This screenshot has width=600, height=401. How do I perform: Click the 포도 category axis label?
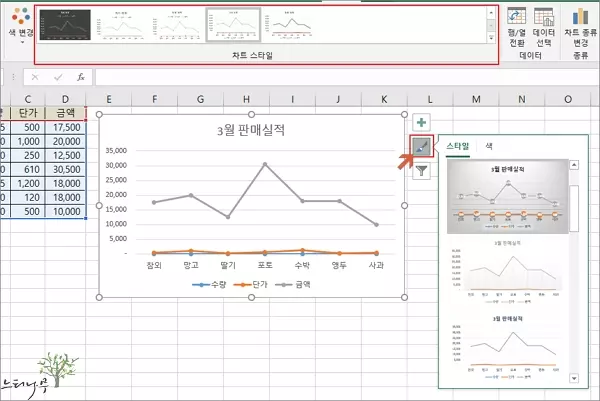pos(265,265)
